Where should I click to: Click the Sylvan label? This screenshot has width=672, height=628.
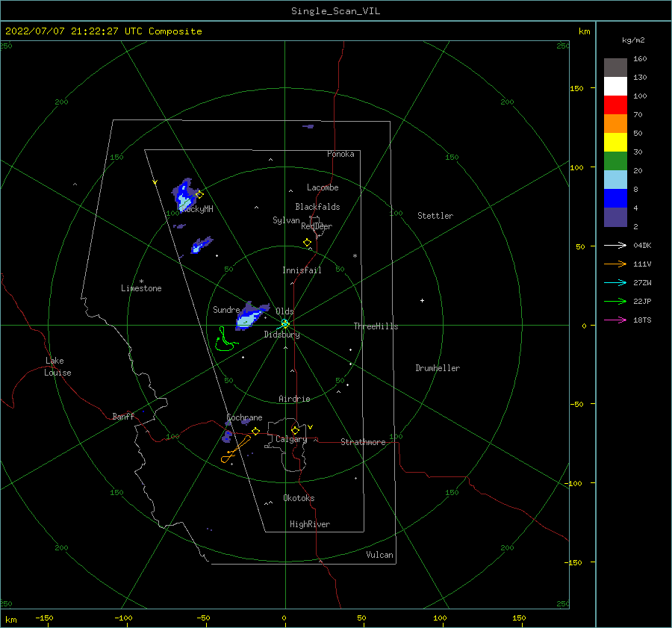(x=286, y=220)
